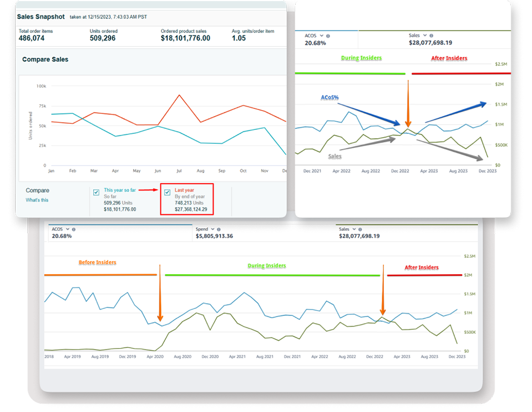
Task: Click the Units ordered value 509,296
Action: 104,38
